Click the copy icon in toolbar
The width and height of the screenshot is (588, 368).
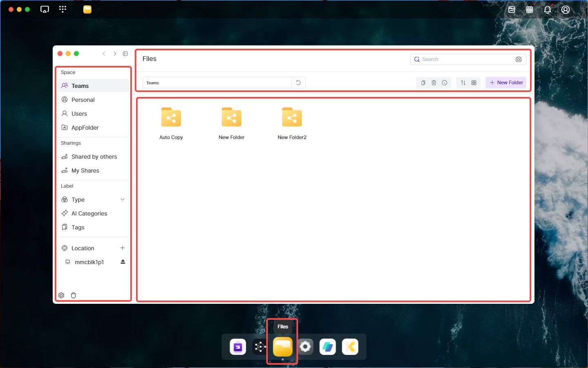click(x=423, y=83)
